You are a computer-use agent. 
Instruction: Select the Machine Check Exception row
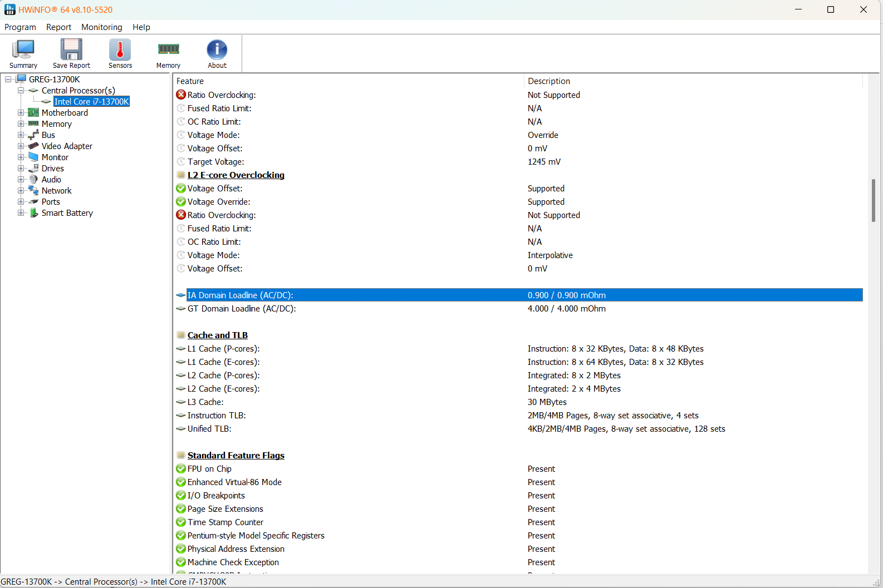[519, 562]
